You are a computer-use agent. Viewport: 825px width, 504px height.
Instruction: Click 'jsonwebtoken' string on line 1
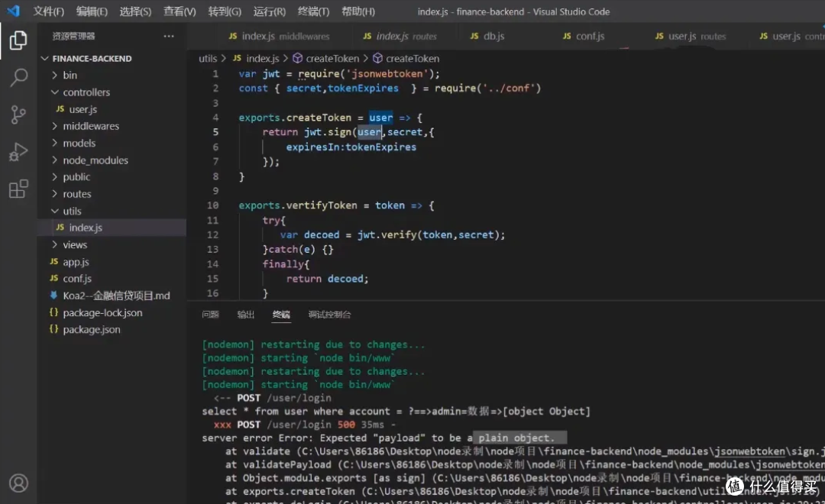click(x=387, y=73)
